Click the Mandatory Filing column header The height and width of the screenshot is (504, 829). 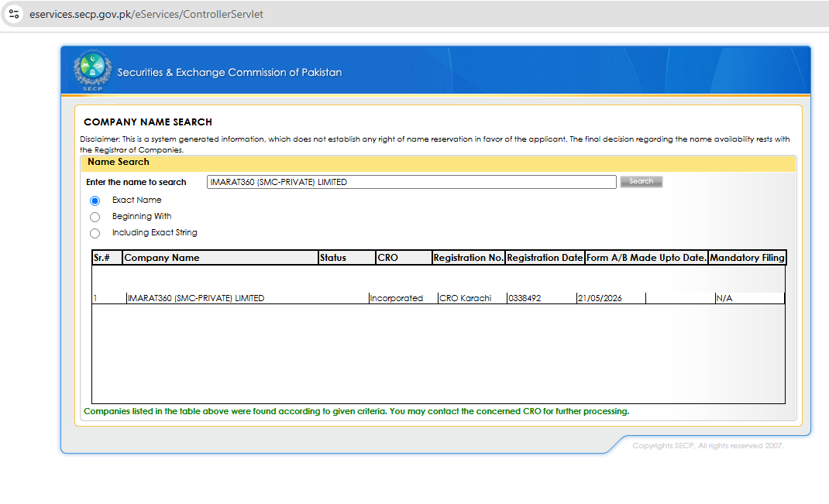pos(747,258)
